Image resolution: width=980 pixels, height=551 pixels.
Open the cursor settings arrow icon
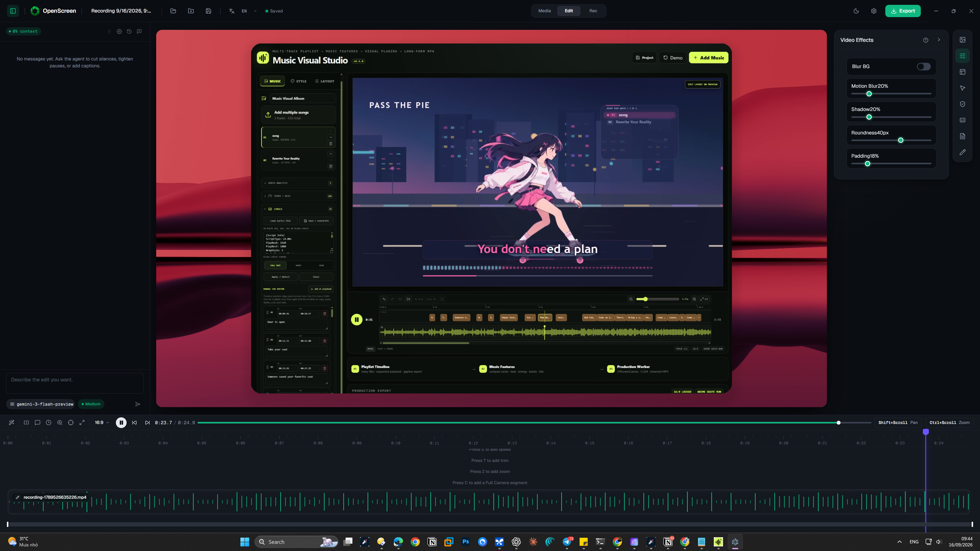[x=962, y=88]
